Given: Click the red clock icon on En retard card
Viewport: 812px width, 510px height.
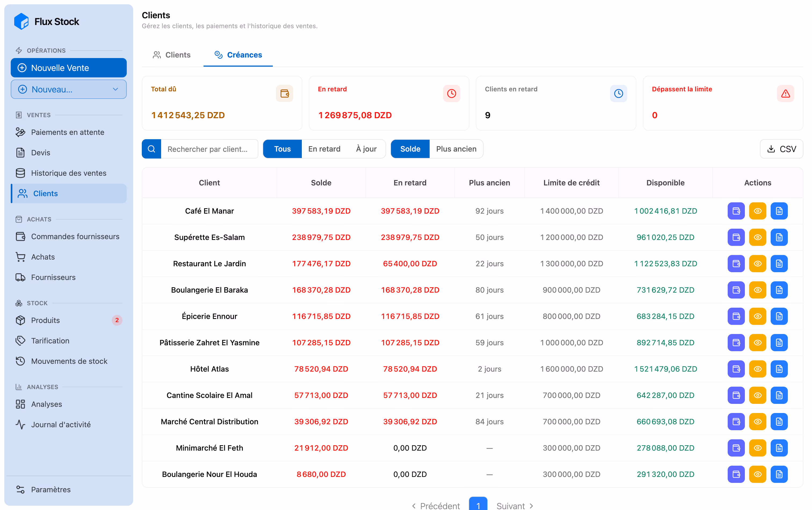Looking at the screenshot, I should pyautogui.click(x=451, y=94).
